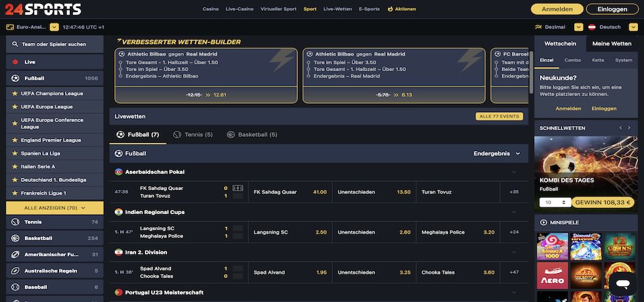Click the star next to UEFA Europa League
The height and width of the screenshot is (302, 644).
point(15,107)
